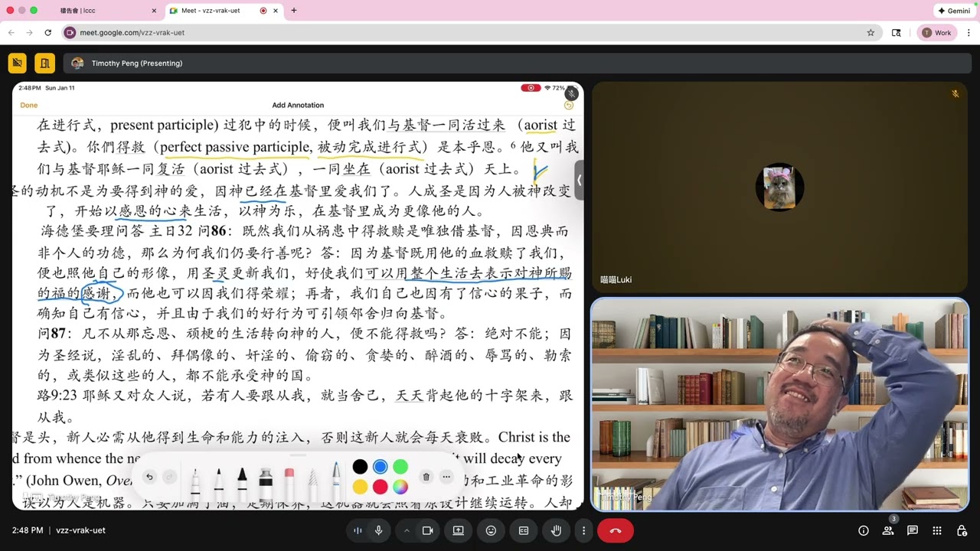The height and width of the screenshot is (551, 980).
Task: Choose the black color swatch
Action: pyautogui.click(x=360, y=467)
